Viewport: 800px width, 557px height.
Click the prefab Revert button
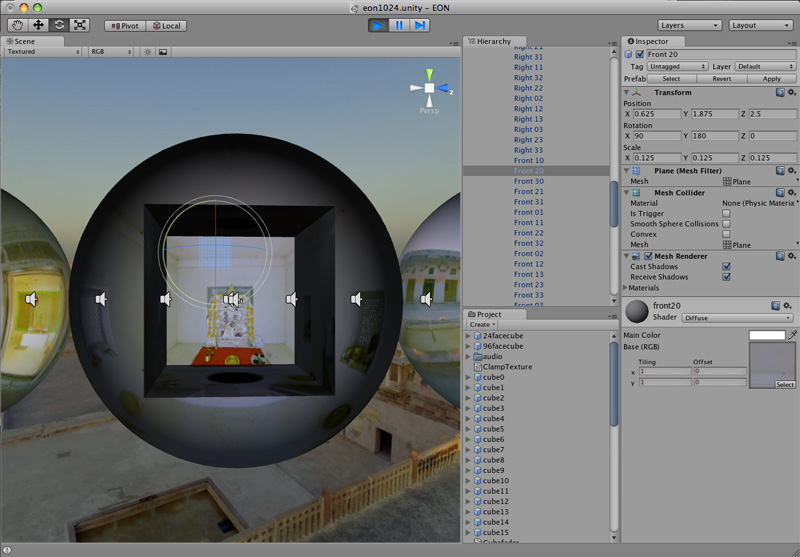point(721,78)
